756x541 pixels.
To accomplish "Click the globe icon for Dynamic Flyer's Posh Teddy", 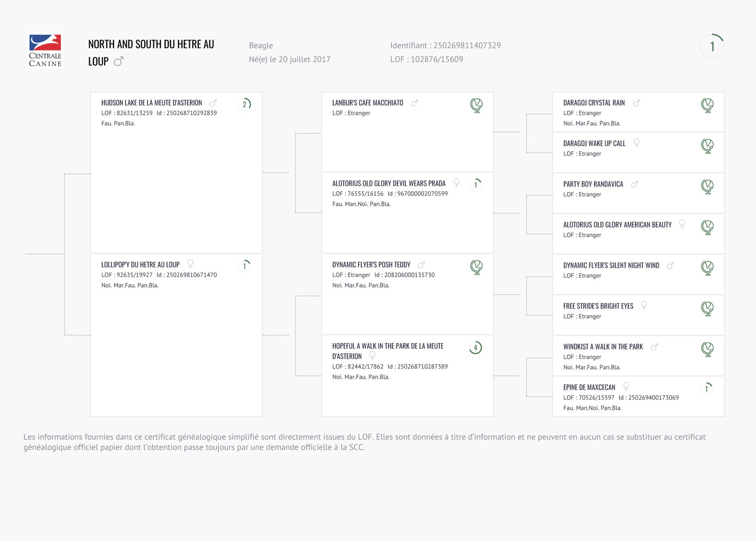I will (x=476, y=267).
